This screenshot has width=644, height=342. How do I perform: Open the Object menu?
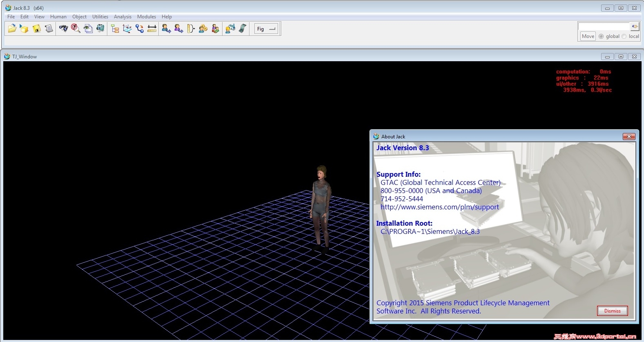point(79,17)
